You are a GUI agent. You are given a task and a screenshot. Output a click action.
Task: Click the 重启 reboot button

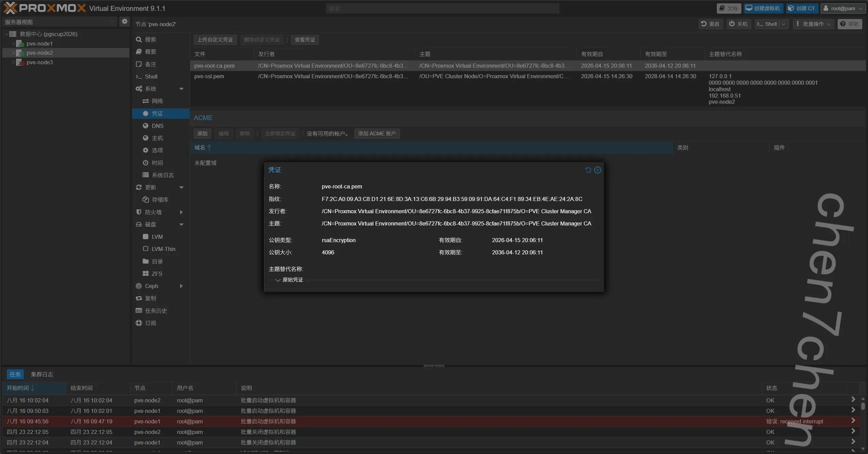[x=711, y=24]
